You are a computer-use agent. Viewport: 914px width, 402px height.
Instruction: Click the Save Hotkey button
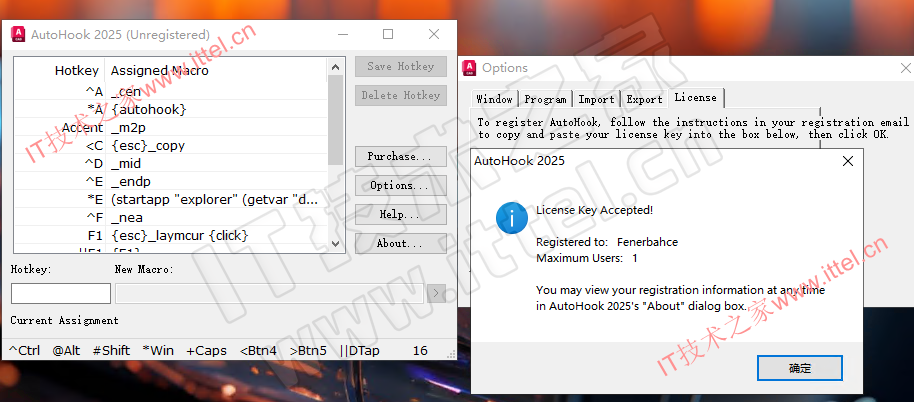(x=400, y=66)
